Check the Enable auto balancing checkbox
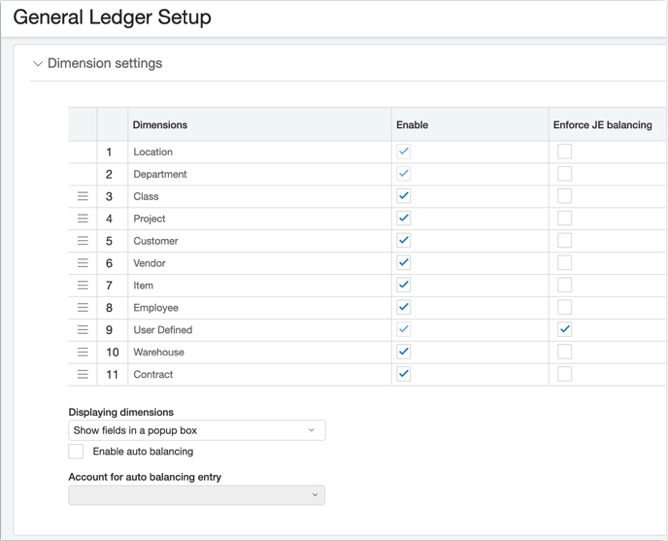Viewport: 668px width, 541px height. point(76,452)
